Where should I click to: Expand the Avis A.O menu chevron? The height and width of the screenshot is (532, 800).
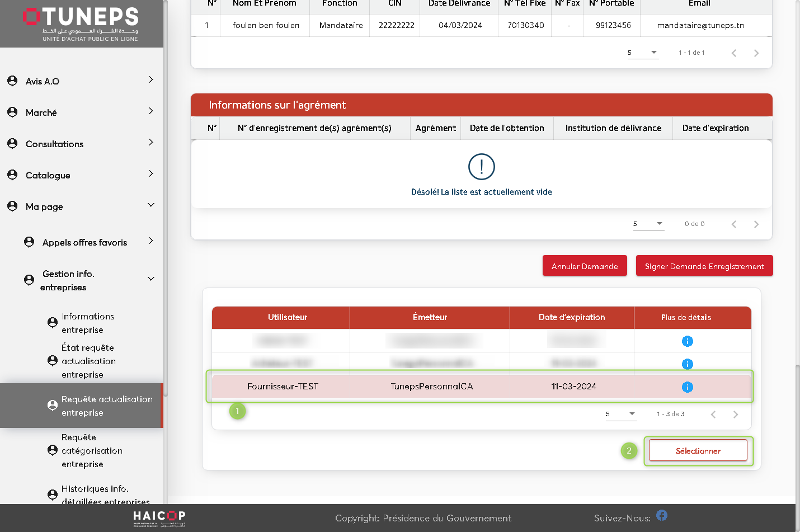click(150, 80)
